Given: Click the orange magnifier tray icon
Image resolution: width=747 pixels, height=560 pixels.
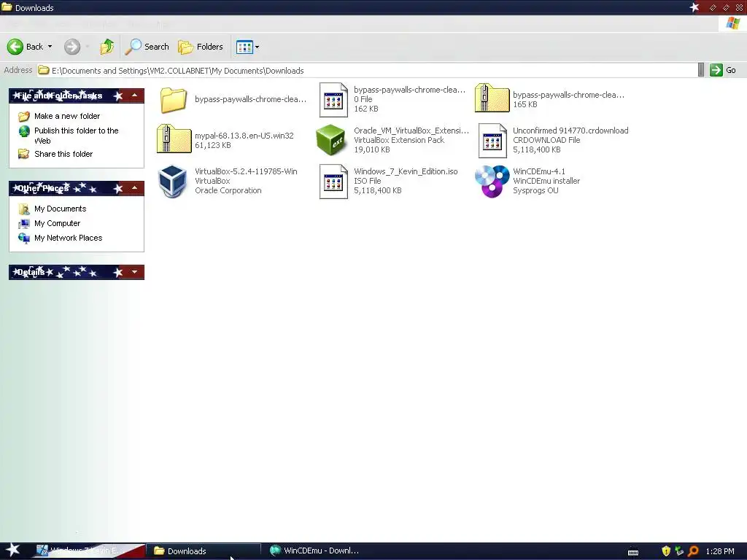Looking at the screenshot, I should click(x=694, y=551).
